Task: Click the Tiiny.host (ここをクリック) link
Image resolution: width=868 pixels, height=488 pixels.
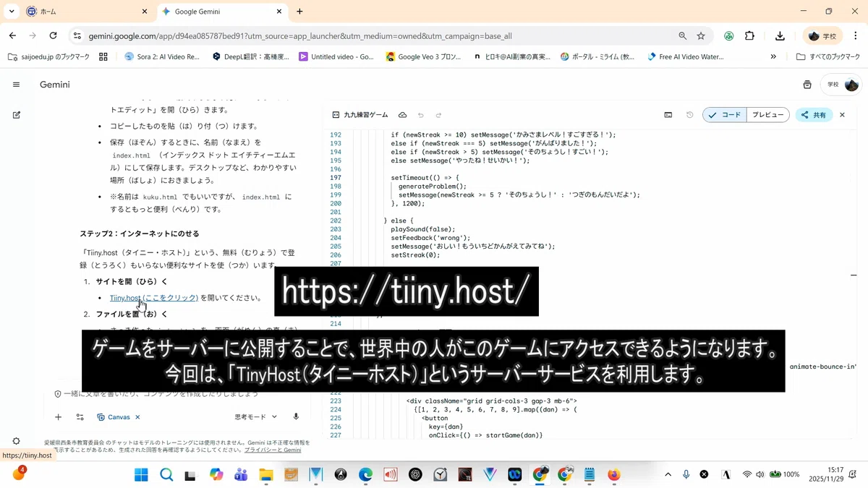Action: [154, 298]
